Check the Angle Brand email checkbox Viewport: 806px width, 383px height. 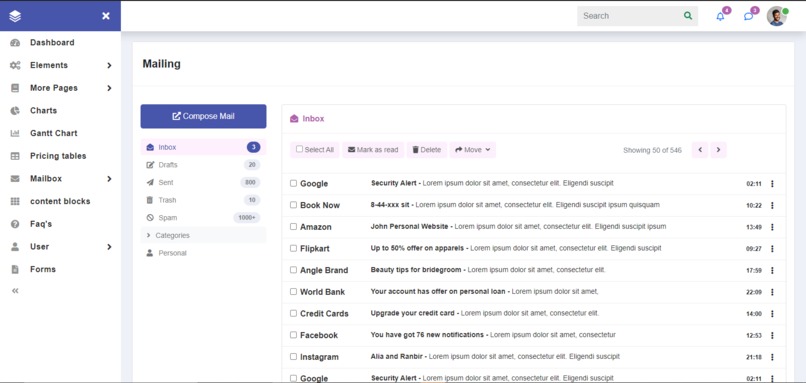(x=294, y=269)
